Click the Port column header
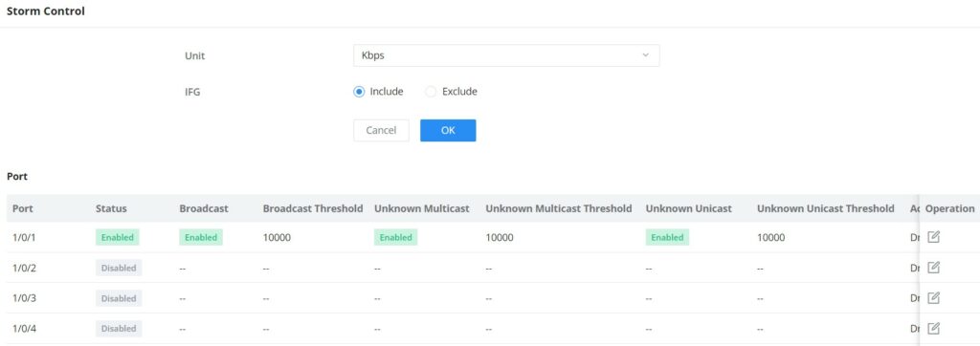This screenshot has height=346, width=980. 23,208
